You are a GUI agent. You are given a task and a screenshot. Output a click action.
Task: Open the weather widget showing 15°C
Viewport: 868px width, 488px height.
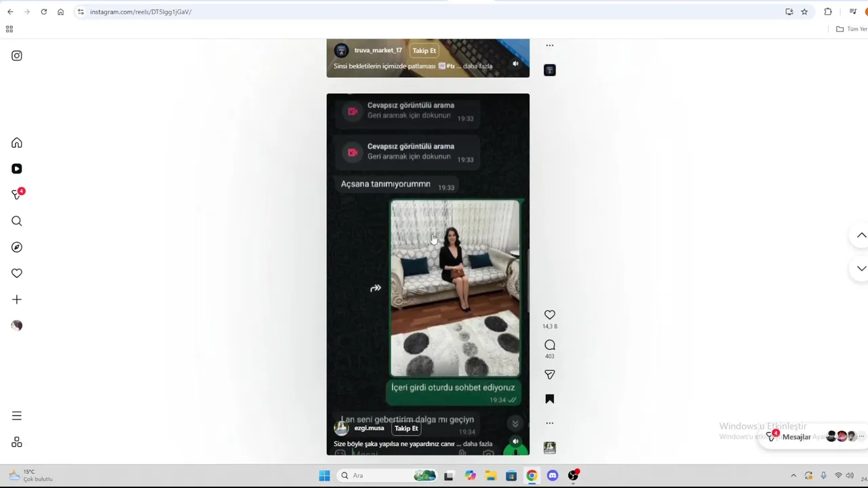(31, 476)
